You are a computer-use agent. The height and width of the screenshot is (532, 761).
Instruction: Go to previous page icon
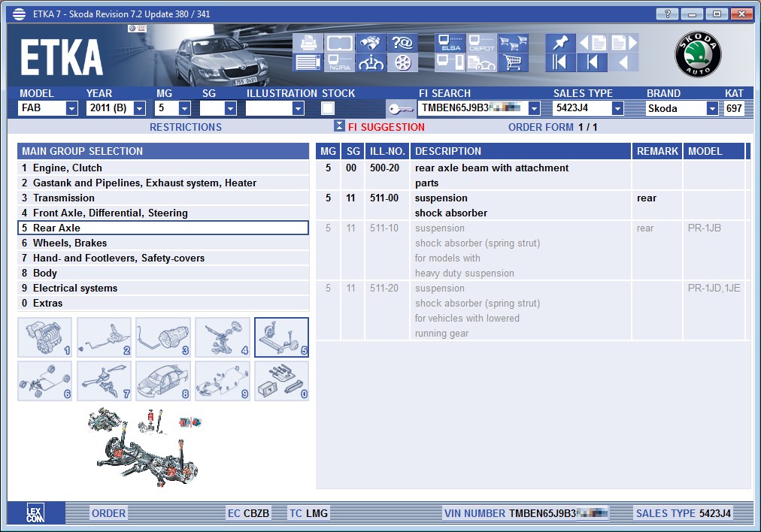point(592,43)
